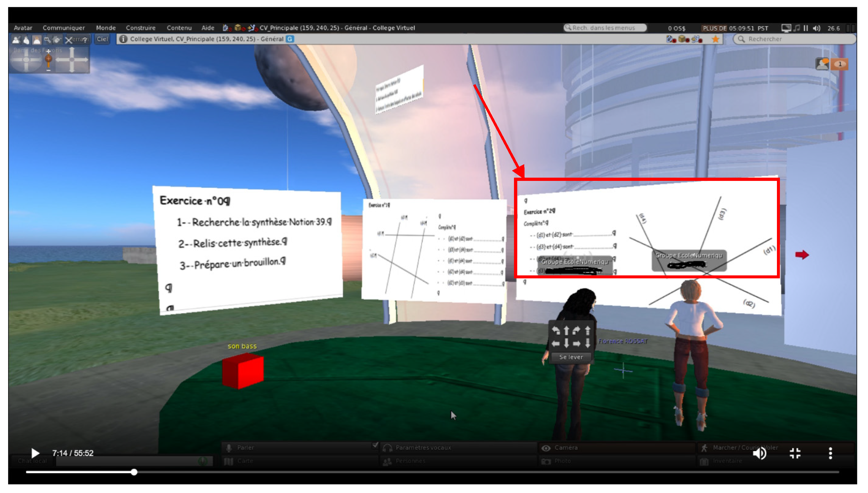Click the location info icon
Image resolution: width=868 pixels, height=493 pixels.
point(123,39)
